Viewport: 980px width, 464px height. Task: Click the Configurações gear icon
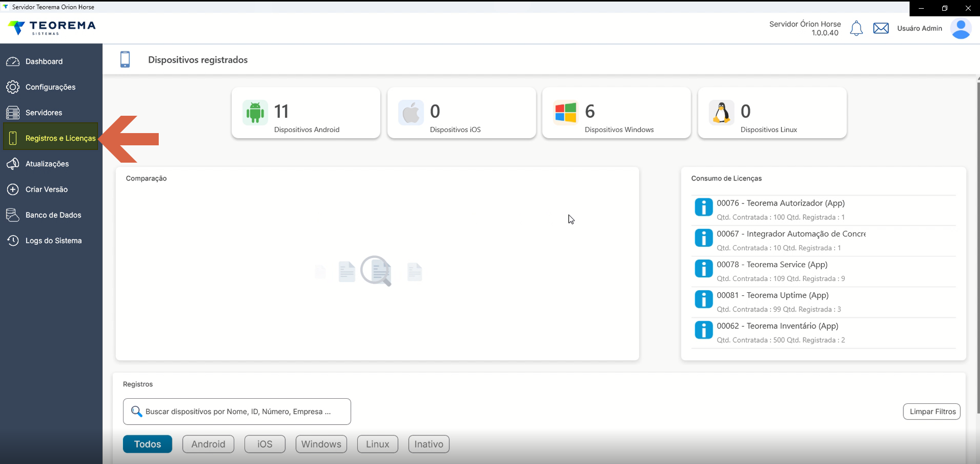coord(13,87)
